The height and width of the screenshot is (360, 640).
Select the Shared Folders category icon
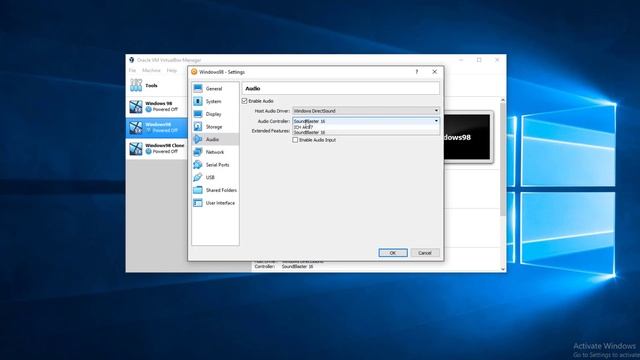pyautogui.click(x=198, y=190)
